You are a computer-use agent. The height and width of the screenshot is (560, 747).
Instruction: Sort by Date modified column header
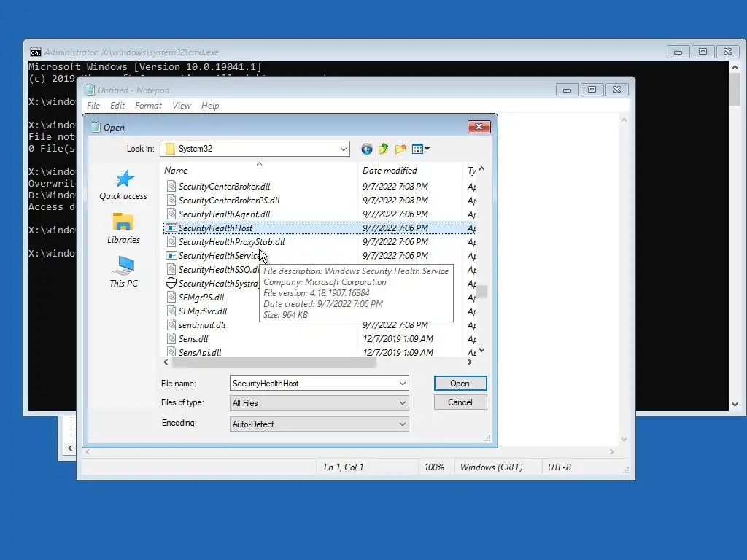[x=410, y=171]
